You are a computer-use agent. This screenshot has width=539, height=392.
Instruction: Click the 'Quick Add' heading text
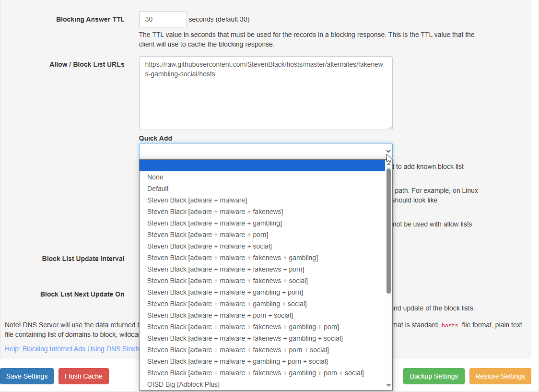pyautogui.click(x=155, y=138)
